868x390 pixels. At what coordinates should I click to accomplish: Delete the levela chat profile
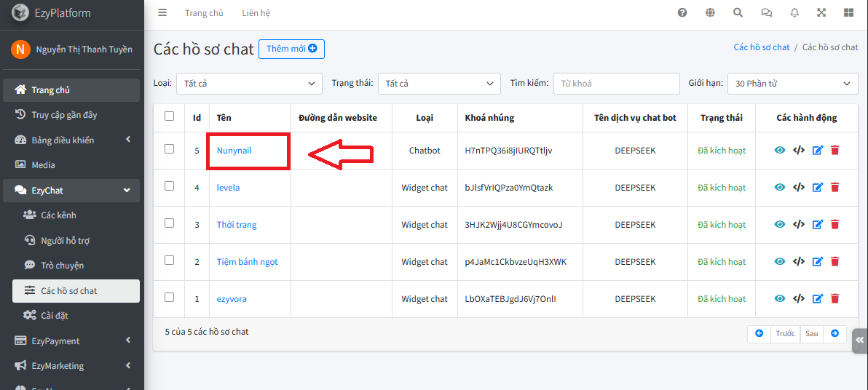click(835, 188)
